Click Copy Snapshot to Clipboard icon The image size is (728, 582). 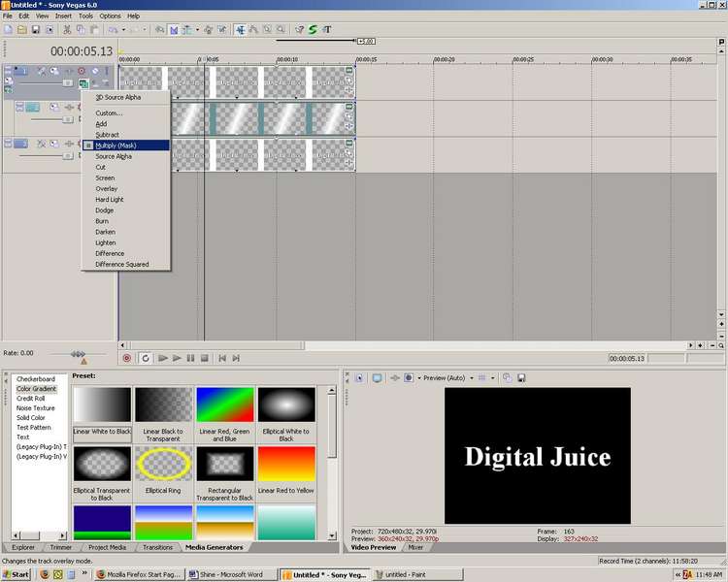(x=508, y=378)
